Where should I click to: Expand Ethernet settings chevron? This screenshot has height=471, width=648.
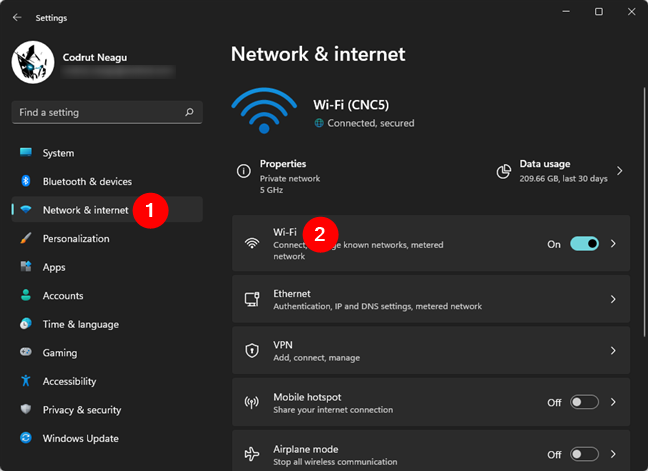click(613, 299)
